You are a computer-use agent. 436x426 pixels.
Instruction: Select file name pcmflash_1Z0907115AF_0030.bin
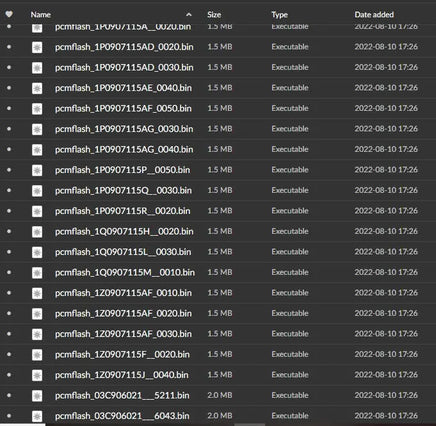click(x=123, y=334)
